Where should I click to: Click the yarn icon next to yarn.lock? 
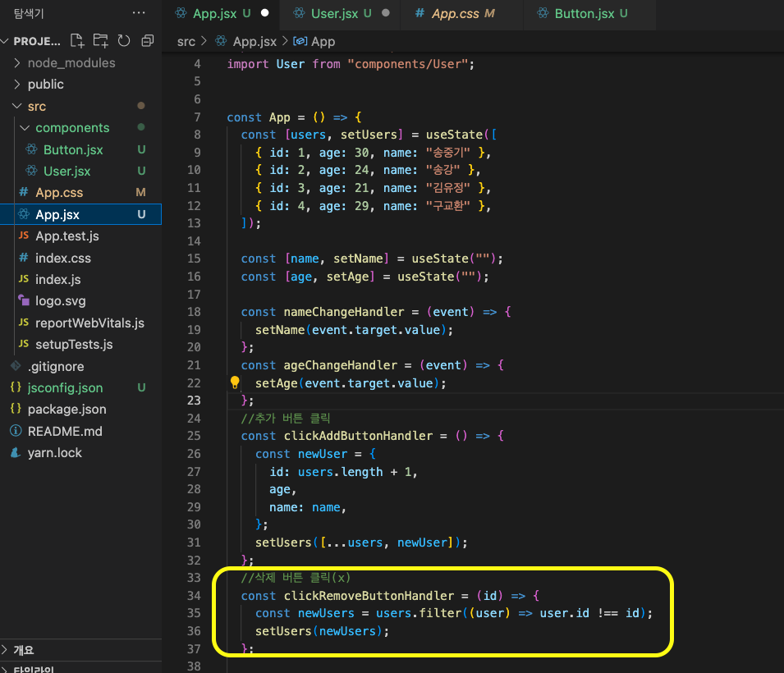point(16,452)
